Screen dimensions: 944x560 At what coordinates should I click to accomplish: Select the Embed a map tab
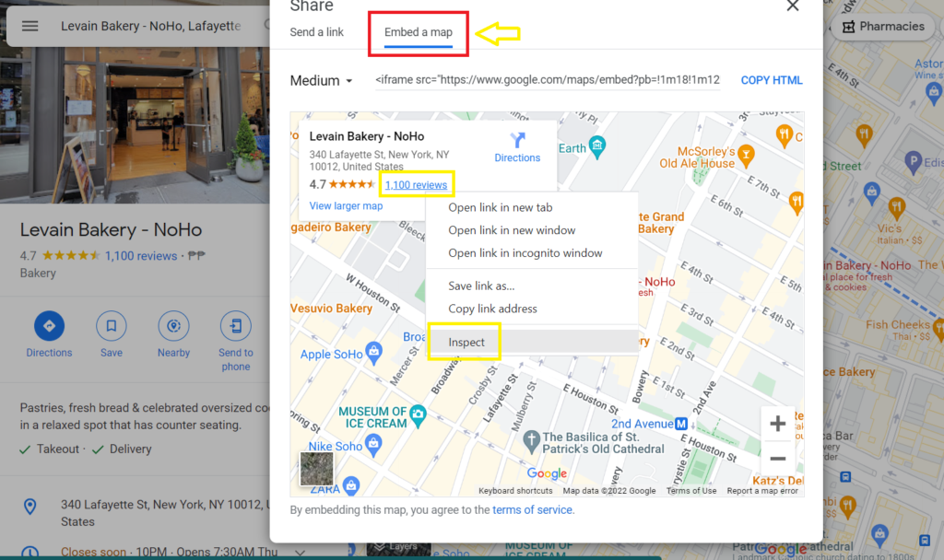[x=419, y=32]
